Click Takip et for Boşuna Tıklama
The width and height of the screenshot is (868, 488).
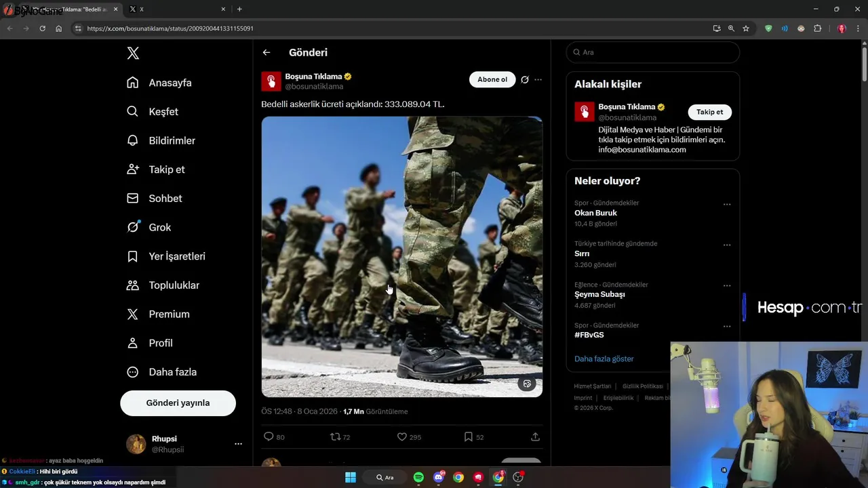[710, 112]
